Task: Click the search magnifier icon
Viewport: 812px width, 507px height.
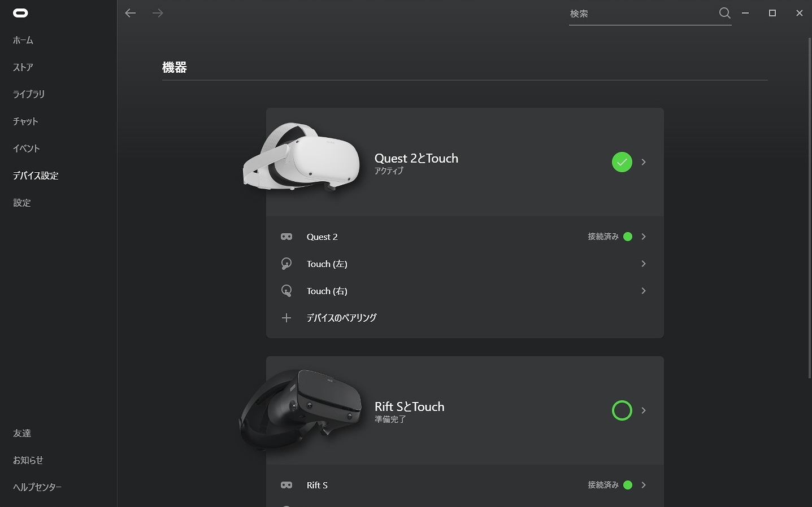Action: click(x=724, y=13)
